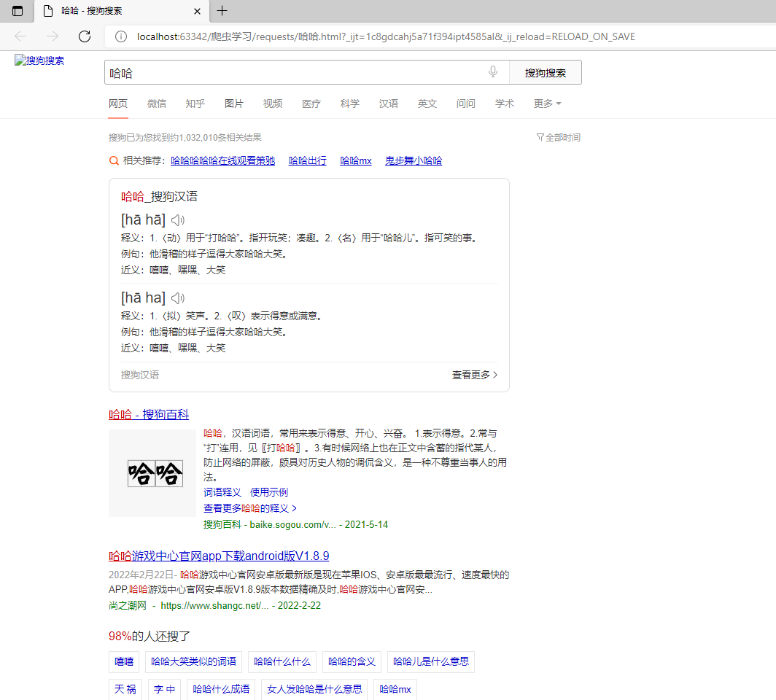Image resolution: width=776 pixels, height=700 pixels.
Task: Switch to the 科学 tab
Action: [350, 104]
